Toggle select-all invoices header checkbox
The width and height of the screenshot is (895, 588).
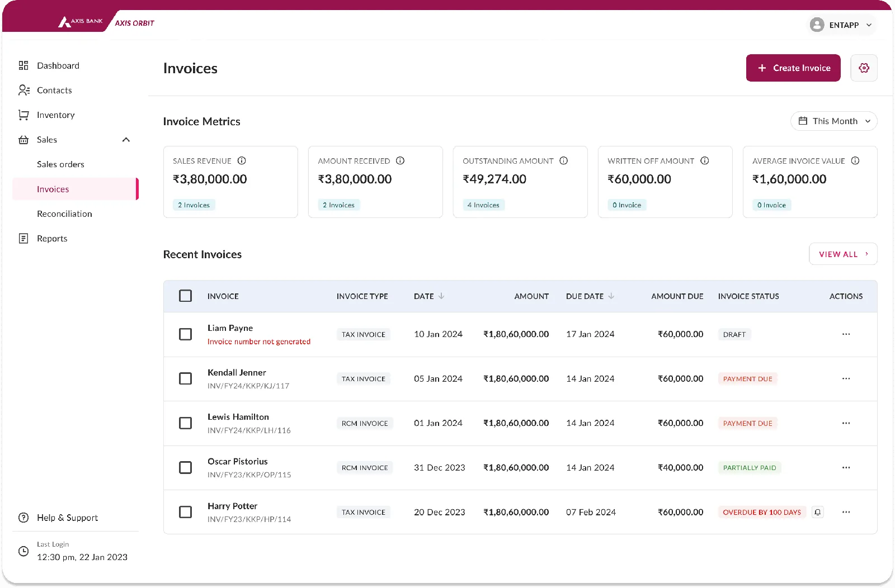[x=185, y=296]
